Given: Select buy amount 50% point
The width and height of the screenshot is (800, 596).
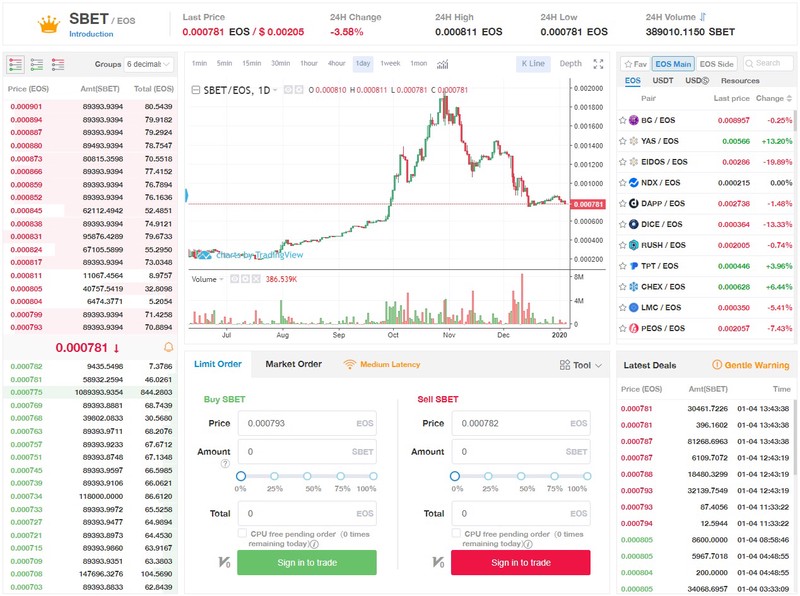Looking at the screenshot, I should [x=307, y=476].
